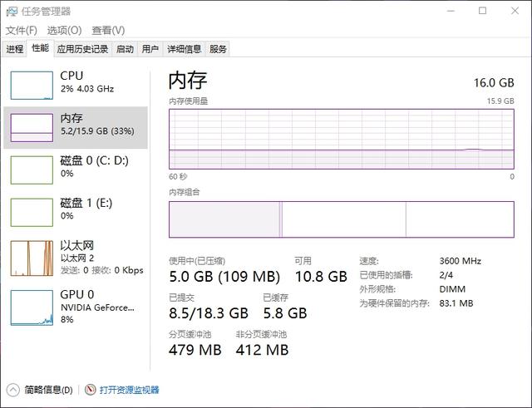Switch to the 进程 tab
The height and width of the screenshot is (408, 532).
15,49
